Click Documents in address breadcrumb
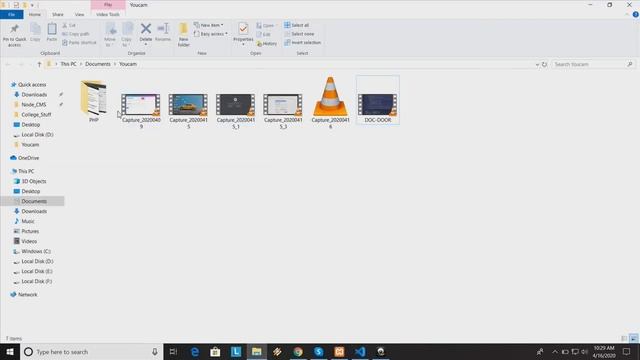Image resolution: width=640 pixels, height=360 pixels. pos(98,64)
